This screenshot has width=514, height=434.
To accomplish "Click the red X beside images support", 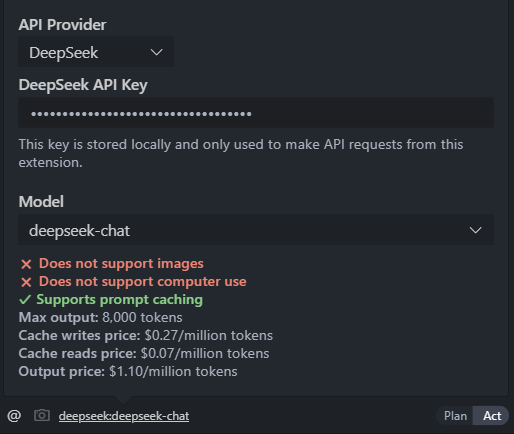I will [x=26, y=264].
